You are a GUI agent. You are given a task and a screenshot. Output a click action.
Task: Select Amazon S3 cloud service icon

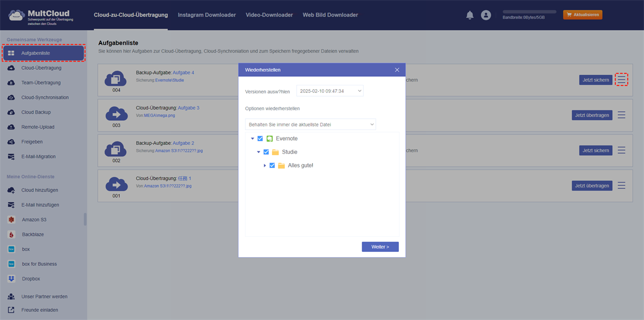click(11, 220)
